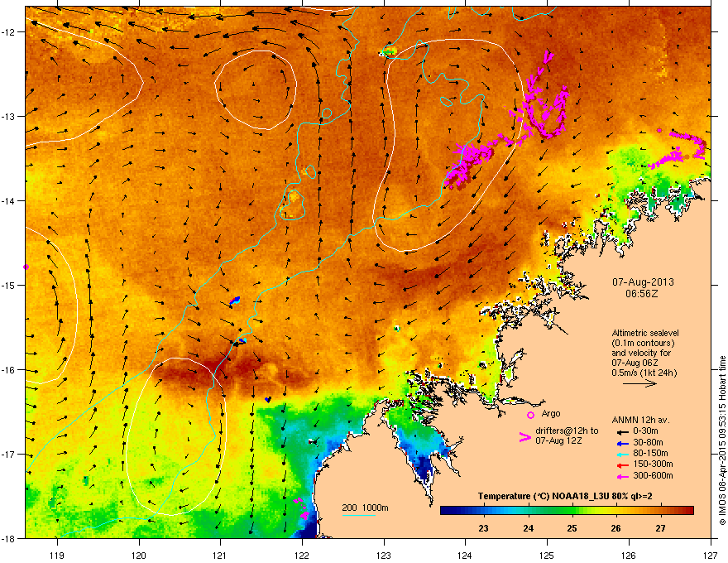Click the Argo circle symbol in the legend

tap(530, 415)
